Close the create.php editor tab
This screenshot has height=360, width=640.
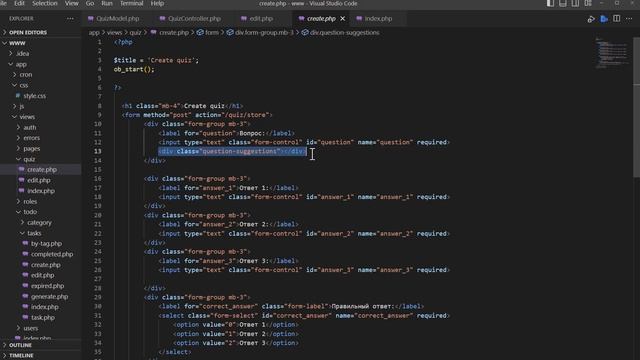(343, 19)
